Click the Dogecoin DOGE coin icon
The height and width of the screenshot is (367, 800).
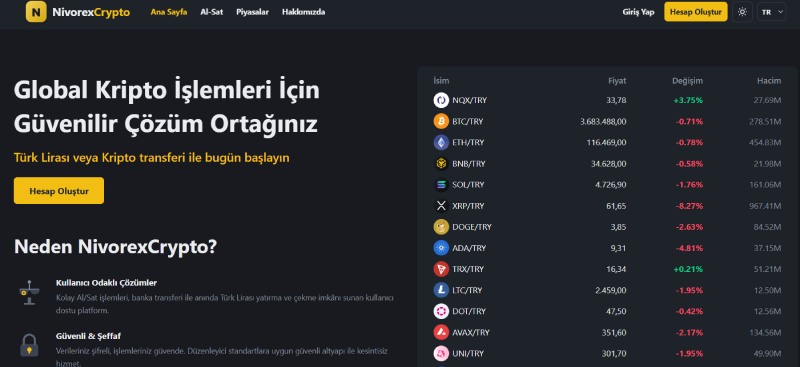[441, 227]
